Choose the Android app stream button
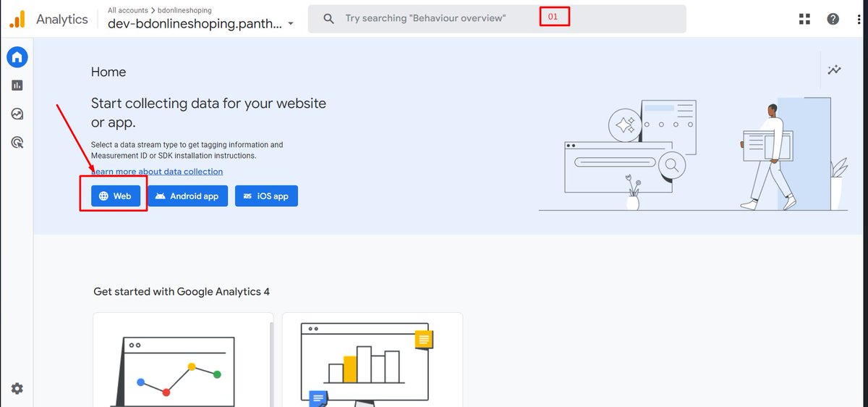Viewport: 868px width, 407px height. point(188,196)
